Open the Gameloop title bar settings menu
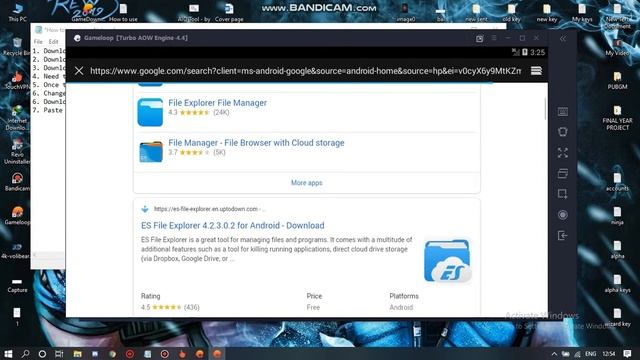Image resolution: width=640 pixels, height=360 pixels. click(x=494, y=38)
